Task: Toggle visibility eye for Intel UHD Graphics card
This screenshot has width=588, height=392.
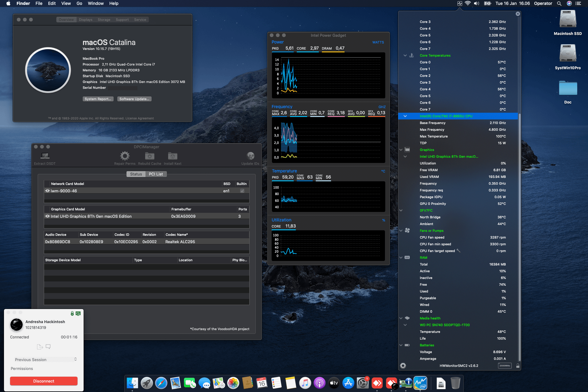Action: (x=47, y=216)
